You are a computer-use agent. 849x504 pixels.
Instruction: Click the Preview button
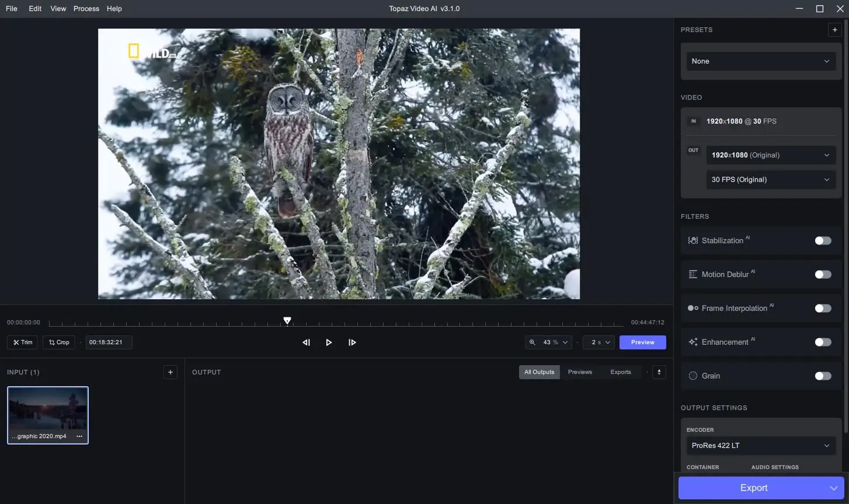point(642,342)
